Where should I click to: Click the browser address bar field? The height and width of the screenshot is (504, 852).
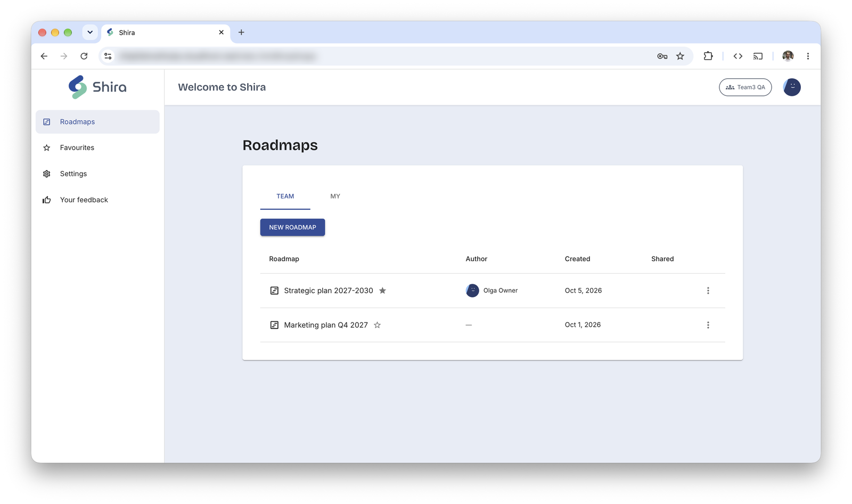(x=396, y=56)
